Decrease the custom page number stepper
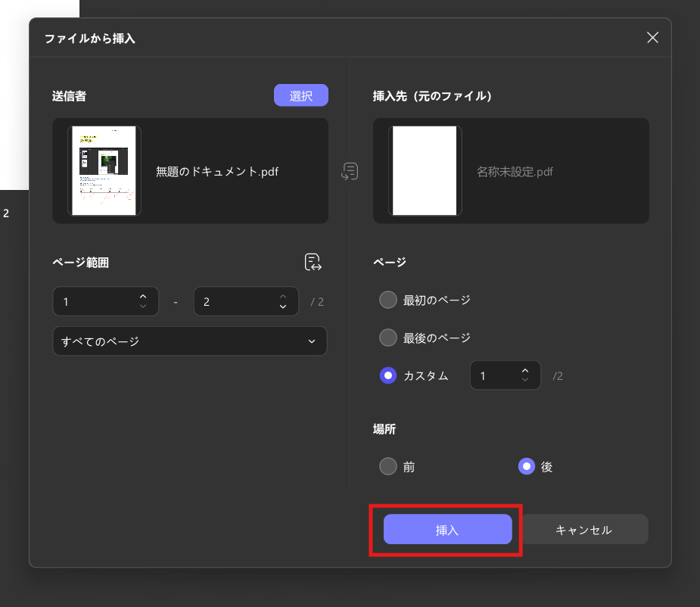Screen dimensions: 700x607 point(525,380)
